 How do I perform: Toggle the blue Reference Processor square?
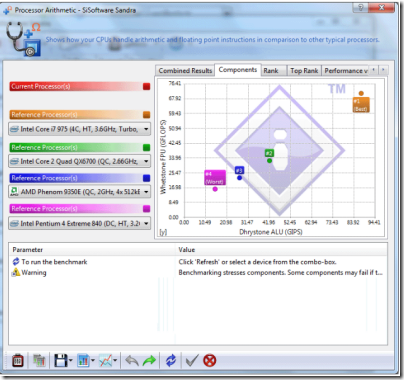click(x=146, y=178)
